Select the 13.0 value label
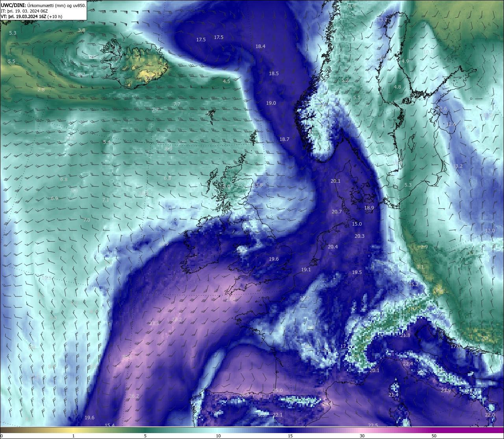The height and width of the screenshot is (439, 504). click(x=490, y=230)
